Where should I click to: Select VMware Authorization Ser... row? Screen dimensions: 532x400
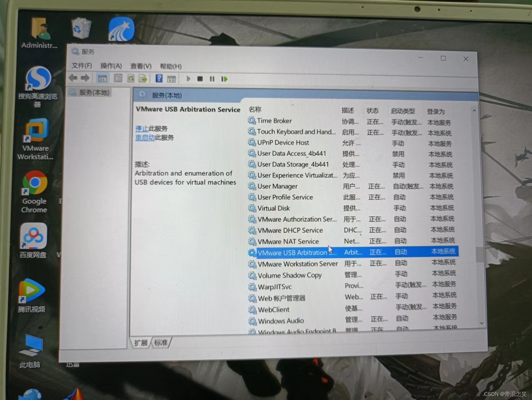coord(352,219)
